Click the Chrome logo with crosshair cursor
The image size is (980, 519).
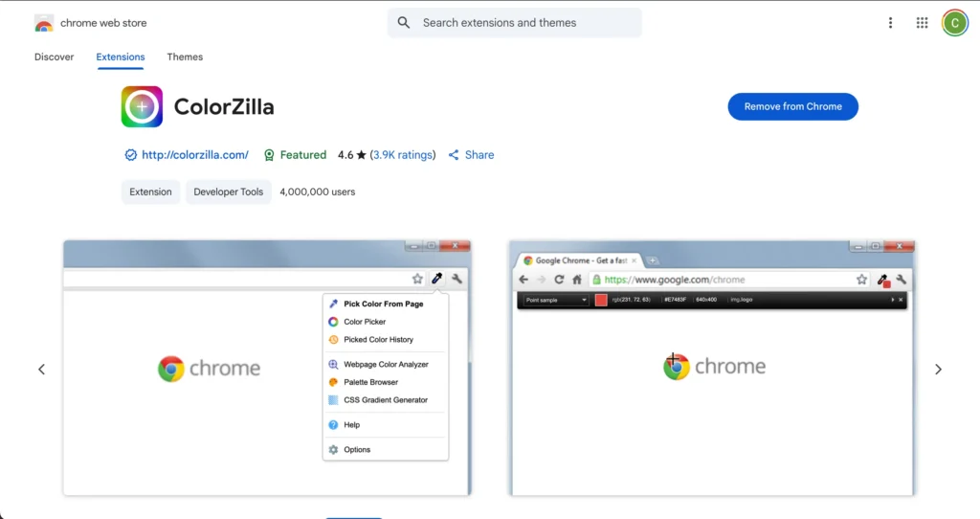point(677,367)
